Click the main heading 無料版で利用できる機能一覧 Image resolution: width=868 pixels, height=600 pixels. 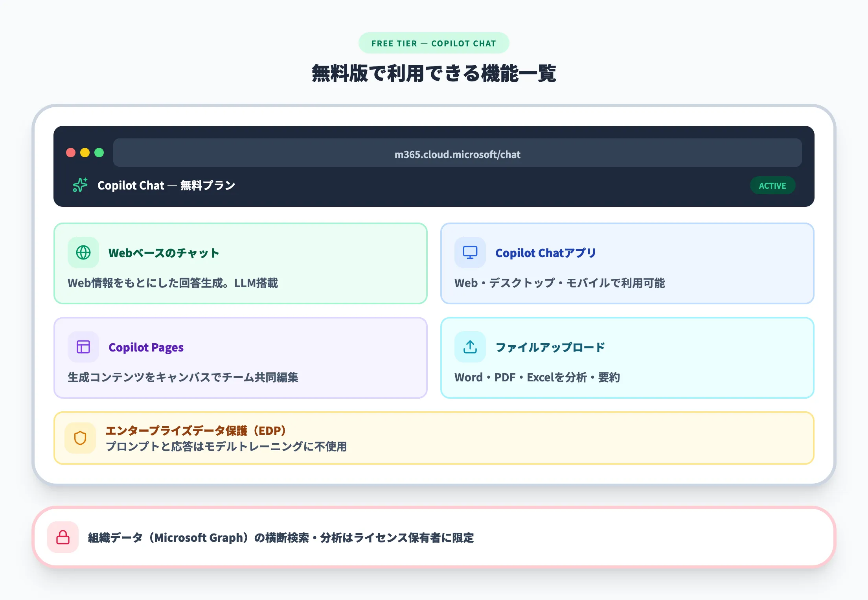[x=434, y=74]
